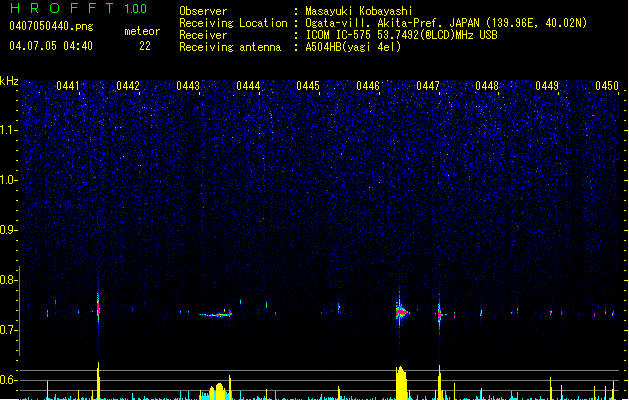Select the filename 0407050440.png
The width and height of the screenshot is (629, 400).
tap(51, 26)
